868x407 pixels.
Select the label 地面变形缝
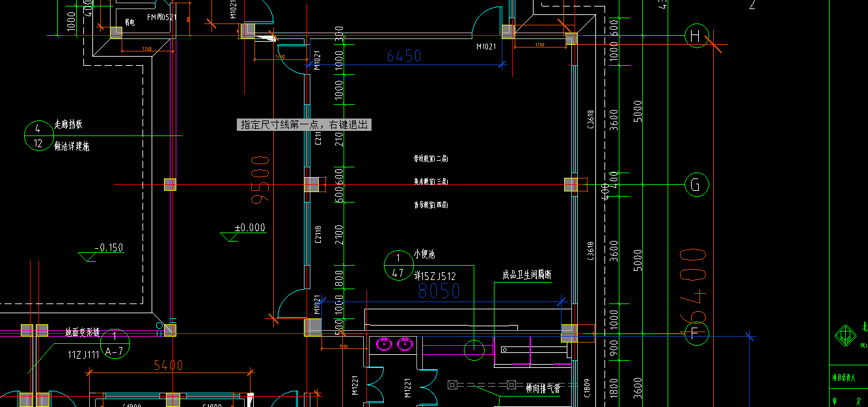(x=82, y=332)
